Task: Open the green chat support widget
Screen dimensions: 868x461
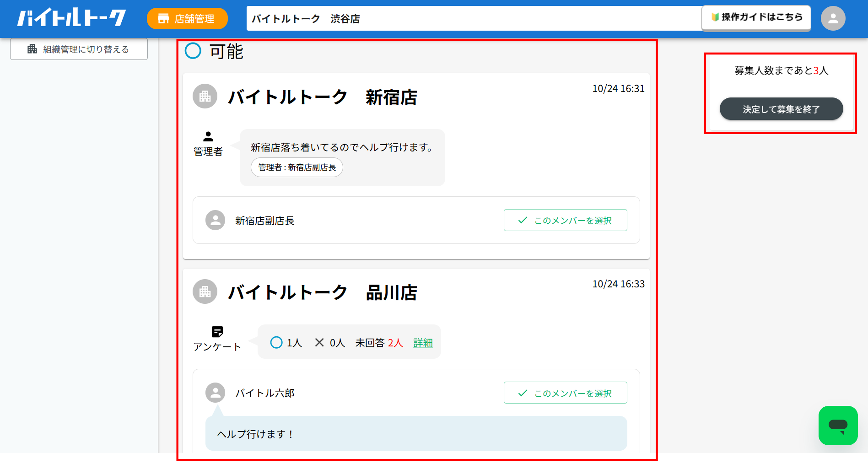Action: tap(838, 426)
